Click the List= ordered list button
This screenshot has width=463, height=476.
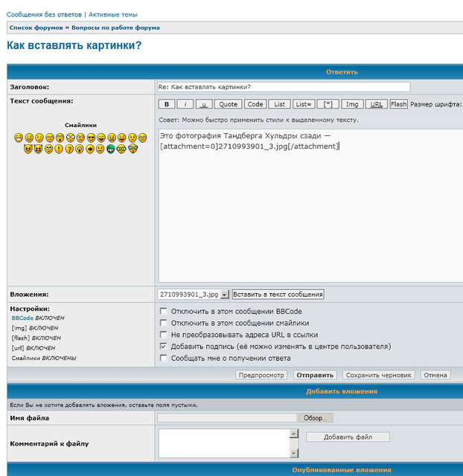(304, 104)
